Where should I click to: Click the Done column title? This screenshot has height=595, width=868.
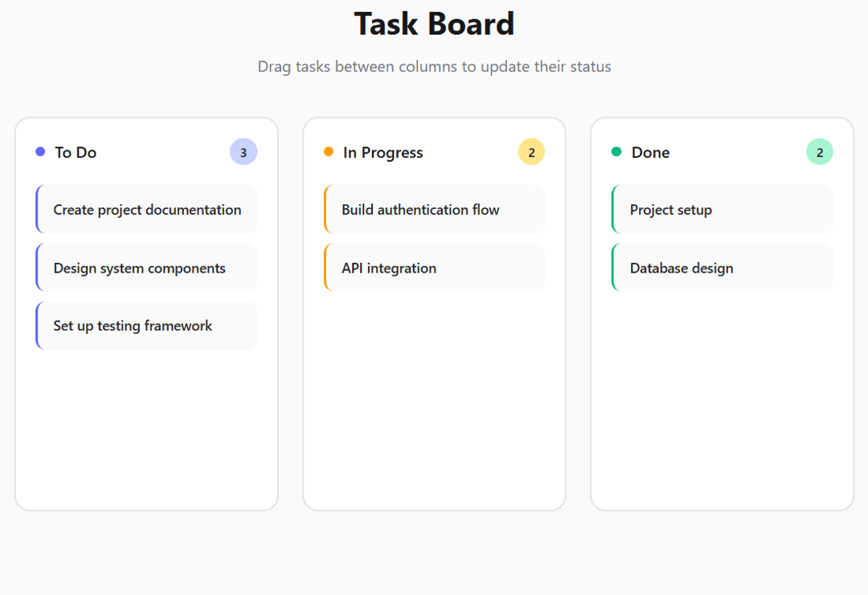(650, 152)
